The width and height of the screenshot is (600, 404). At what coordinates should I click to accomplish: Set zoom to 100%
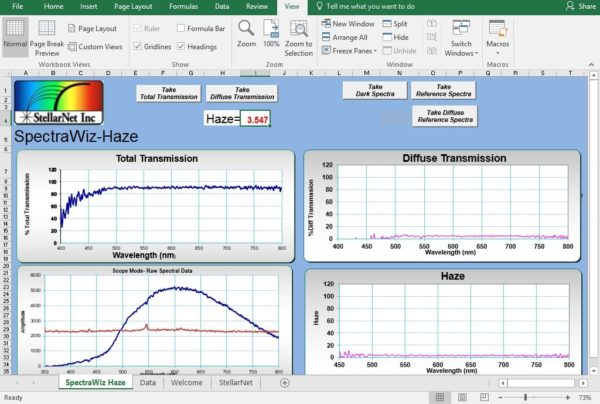coord(271,34)
